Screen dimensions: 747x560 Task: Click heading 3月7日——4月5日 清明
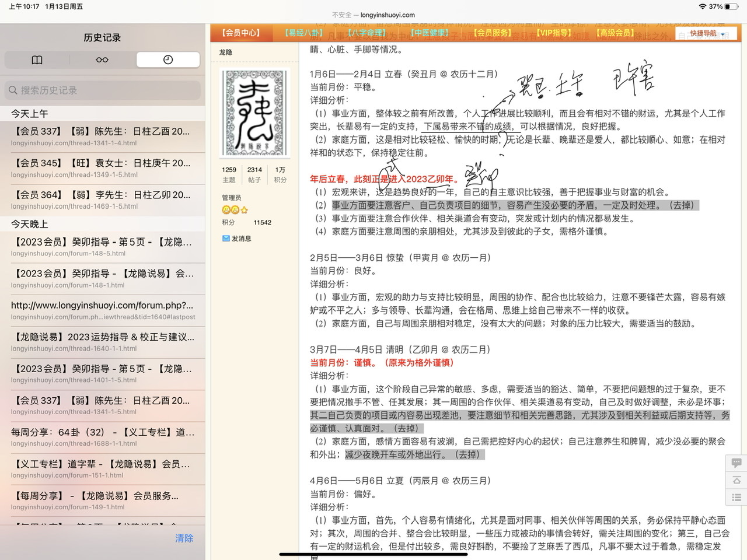tap(400, 349)
